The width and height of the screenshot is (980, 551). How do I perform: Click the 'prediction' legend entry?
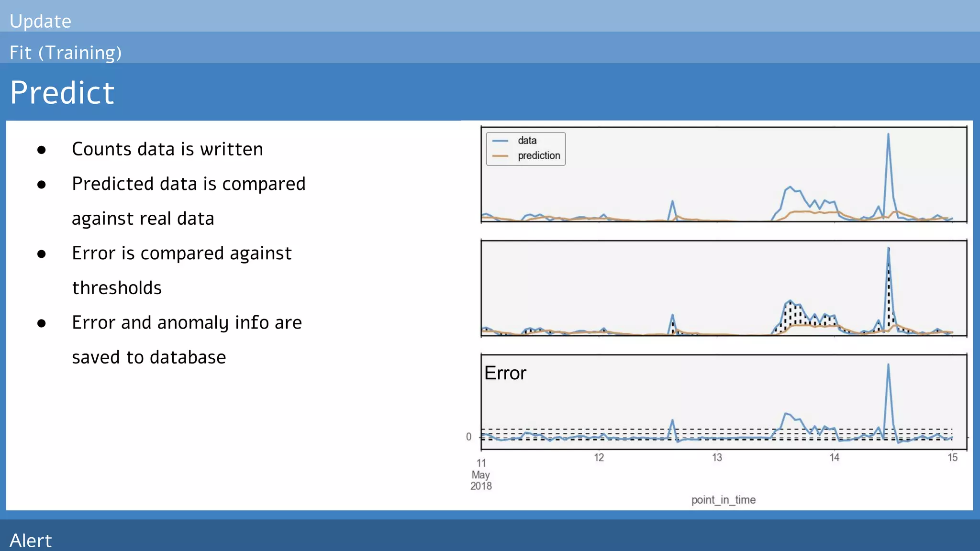tap(539, 156)
